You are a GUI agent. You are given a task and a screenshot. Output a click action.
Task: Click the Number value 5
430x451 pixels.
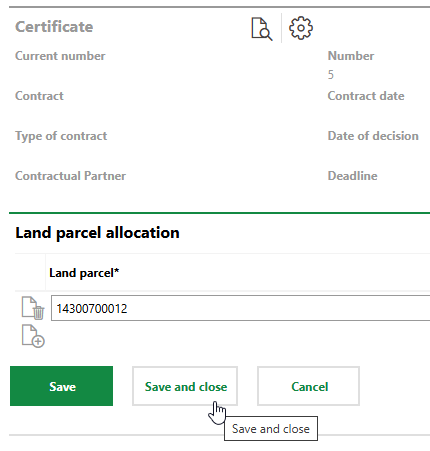330,74
